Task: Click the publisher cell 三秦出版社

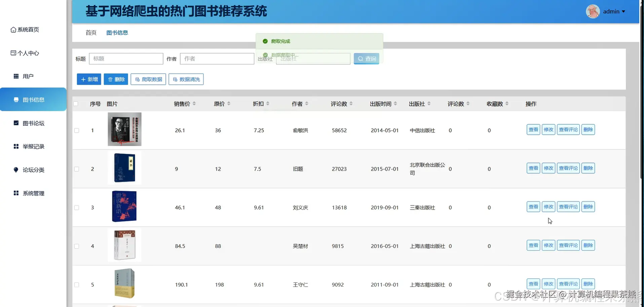Action: (x=422, y=208)
